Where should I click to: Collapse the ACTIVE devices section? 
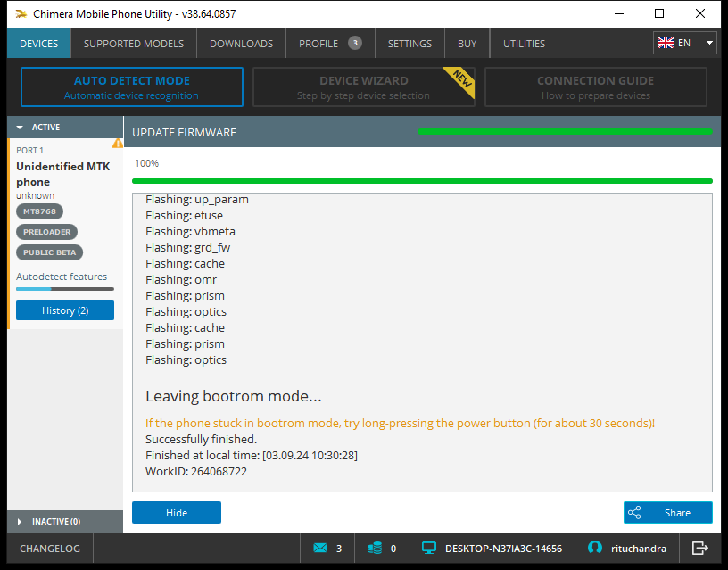tap(65, 128)
